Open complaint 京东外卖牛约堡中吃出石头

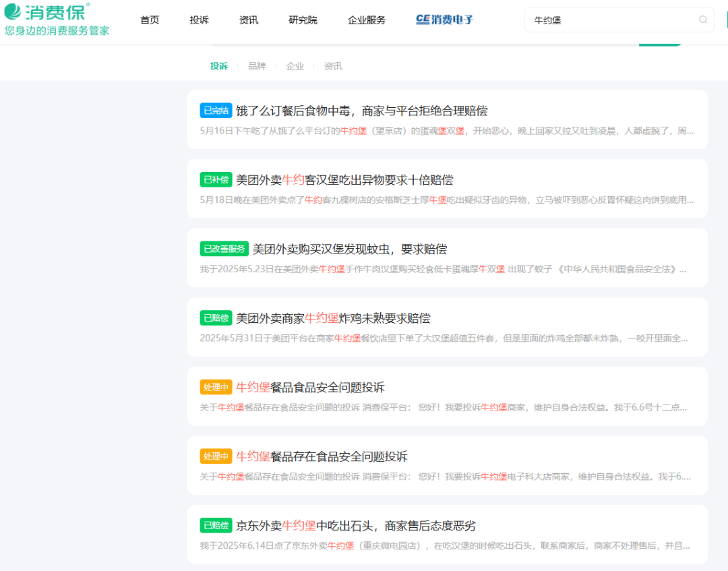pyautogui.click(x=356, y=526)
